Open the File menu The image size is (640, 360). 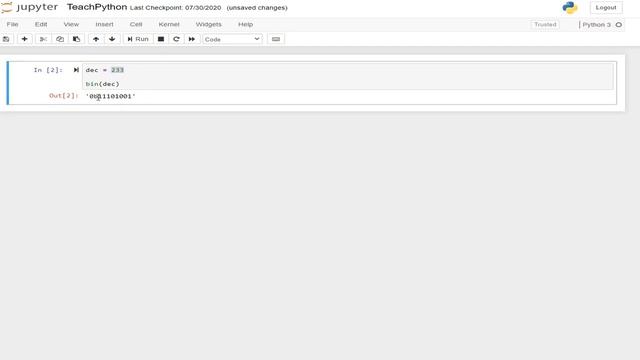12,24
